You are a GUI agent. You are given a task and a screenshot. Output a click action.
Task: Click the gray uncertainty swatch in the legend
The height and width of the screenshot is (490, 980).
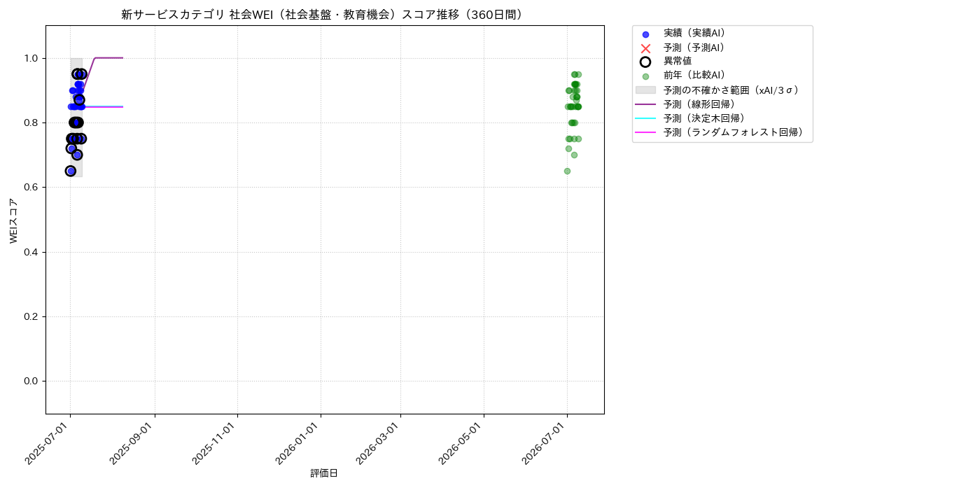[645, 90]
